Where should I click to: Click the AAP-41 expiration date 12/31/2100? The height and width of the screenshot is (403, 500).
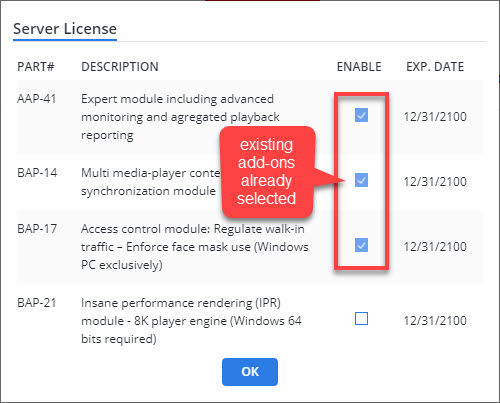[x=435, y=117]
